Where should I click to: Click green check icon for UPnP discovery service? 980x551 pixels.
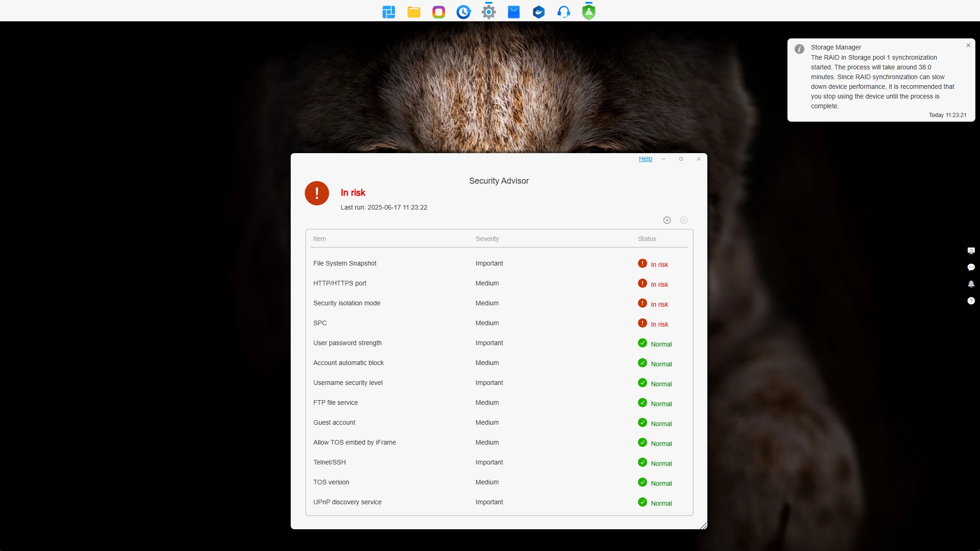[643, 502]
